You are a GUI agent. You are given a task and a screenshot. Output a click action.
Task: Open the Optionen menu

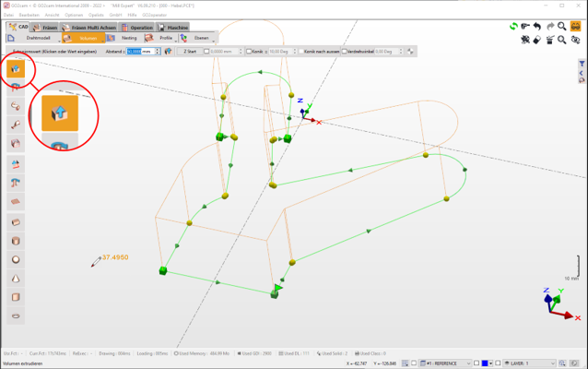click(x=74, y=15)
